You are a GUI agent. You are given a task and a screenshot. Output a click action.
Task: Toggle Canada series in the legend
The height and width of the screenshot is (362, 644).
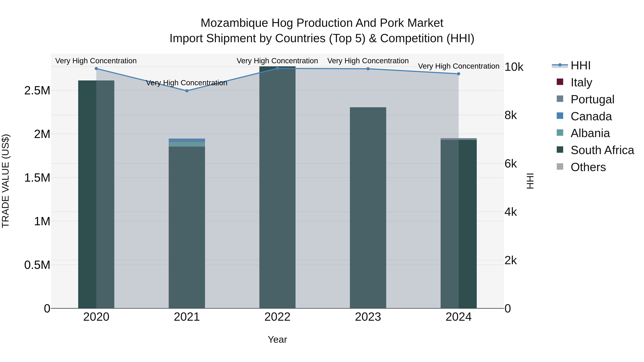584,116
